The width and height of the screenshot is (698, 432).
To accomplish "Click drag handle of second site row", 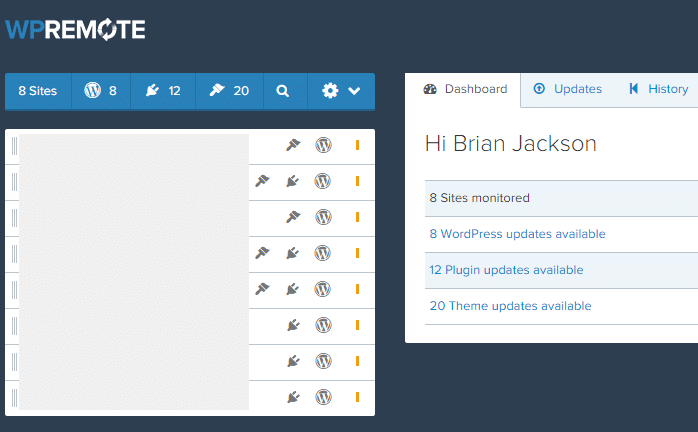I will pyautogui.click(x=14, y=182).
